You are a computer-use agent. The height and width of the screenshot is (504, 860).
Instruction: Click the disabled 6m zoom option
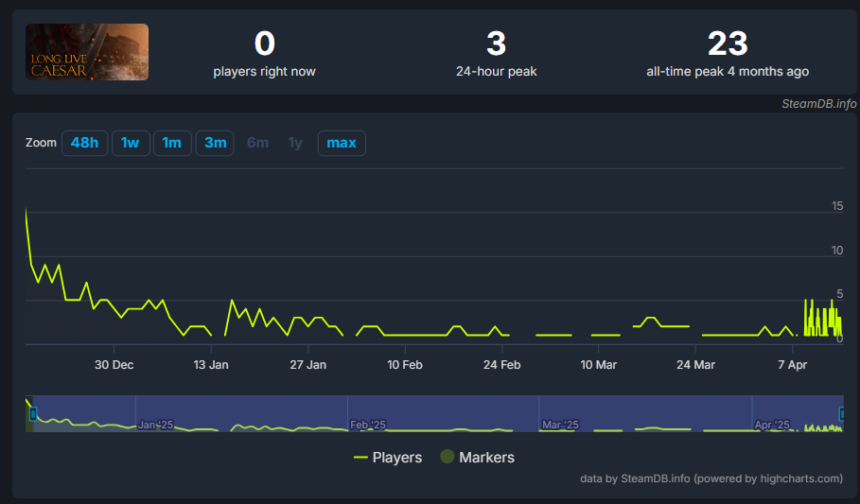(x=257, y=143)
